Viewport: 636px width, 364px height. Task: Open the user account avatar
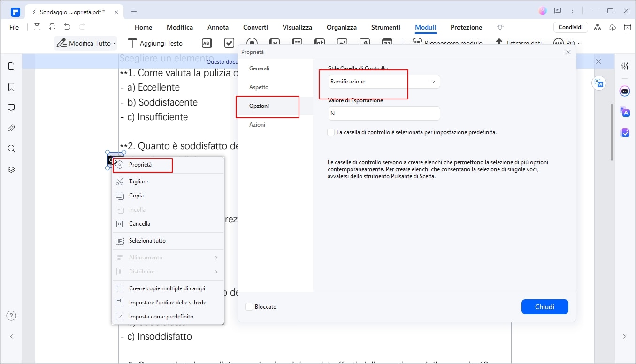pos(543,11)
